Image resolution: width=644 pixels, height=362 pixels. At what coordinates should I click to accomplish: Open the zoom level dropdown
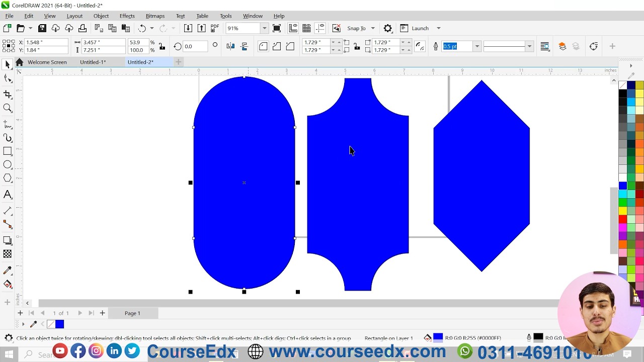point(264,28)
